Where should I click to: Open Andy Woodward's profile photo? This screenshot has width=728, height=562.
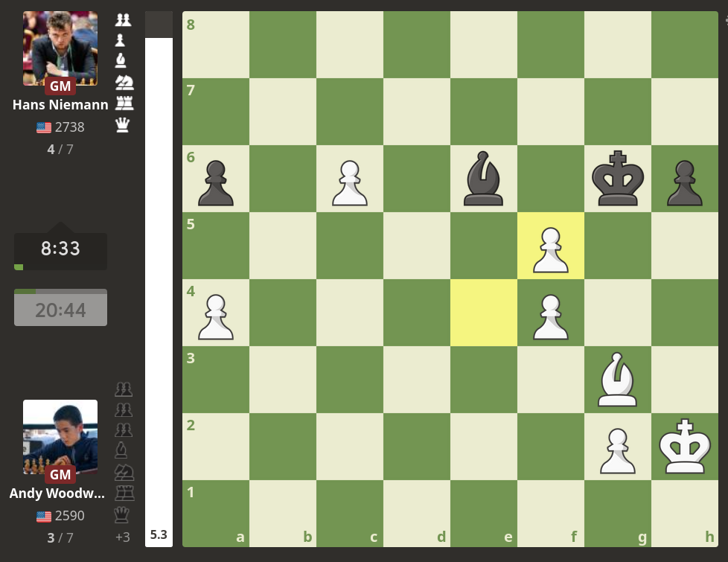pyautogui.click(x=60, y=437)
